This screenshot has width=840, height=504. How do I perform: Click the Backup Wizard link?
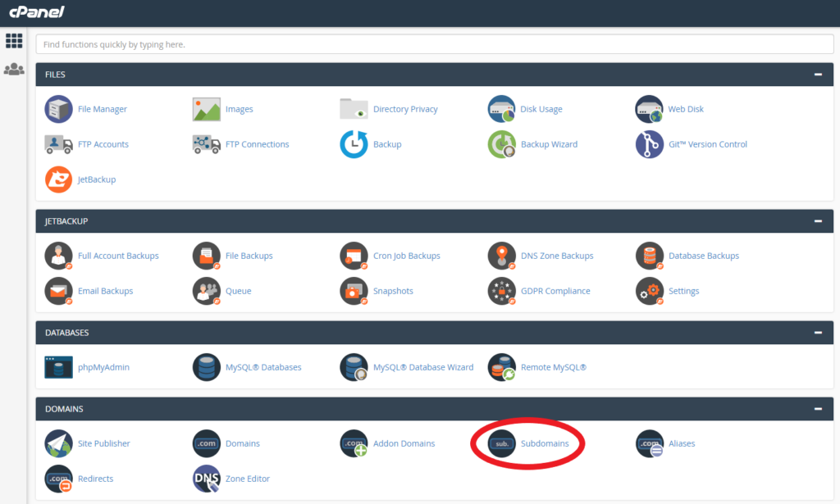coord(549,144)
